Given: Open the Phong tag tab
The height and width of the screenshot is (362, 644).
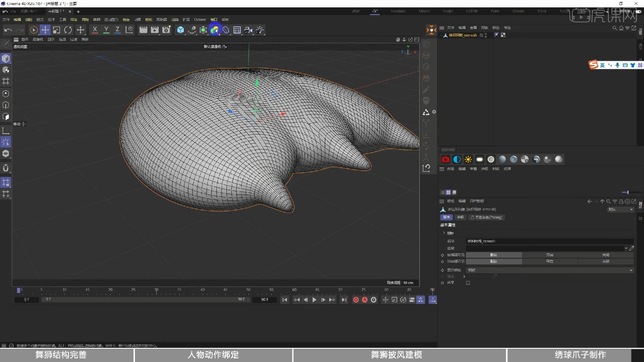Looking at the screenshot, I should [x=486, y=218].
